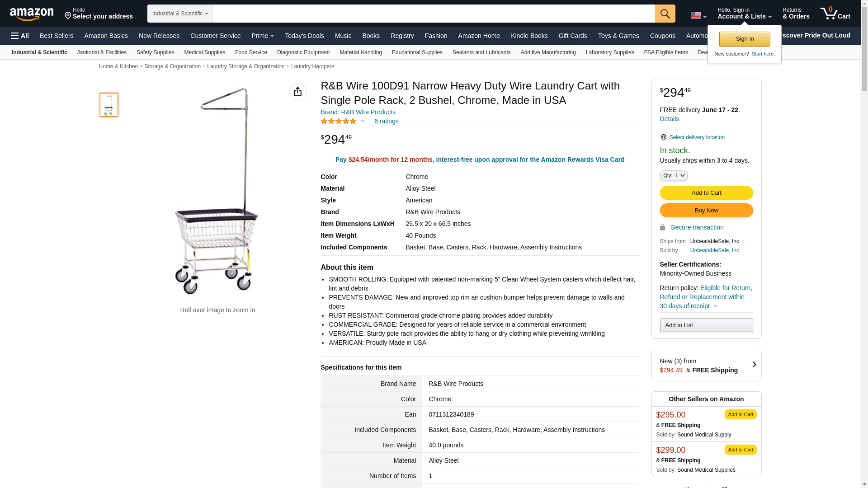Open Today's Deals menu item
This screenshot has width=868, height=488.
304,36
